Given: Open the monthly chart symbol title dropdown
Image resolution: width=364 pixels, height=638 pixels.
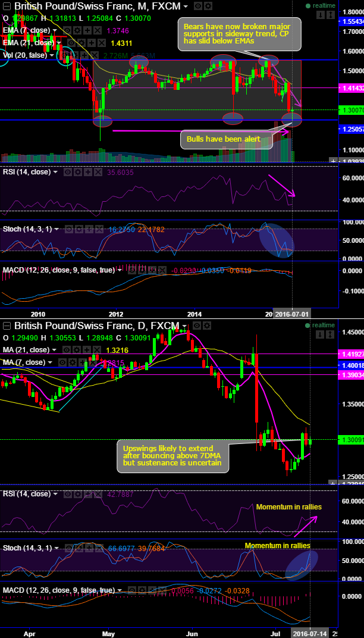Looking at the screenshot, I should pos(186,7).
